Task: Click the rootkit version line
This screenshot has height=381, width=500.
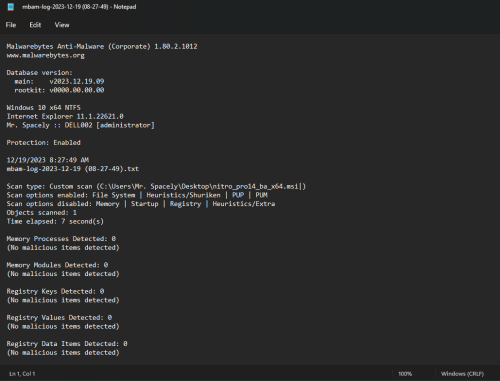Action: (59, 90)
